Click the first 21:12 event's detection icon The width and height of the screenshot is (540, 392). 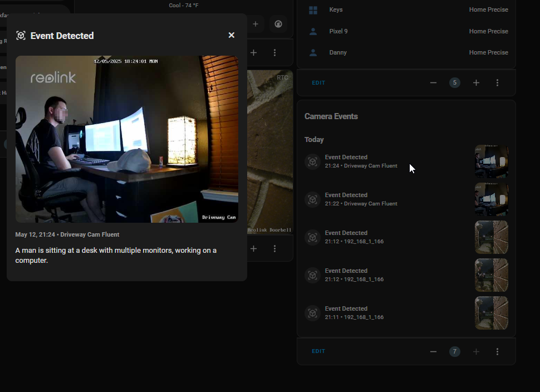click(x=313, y=237)
